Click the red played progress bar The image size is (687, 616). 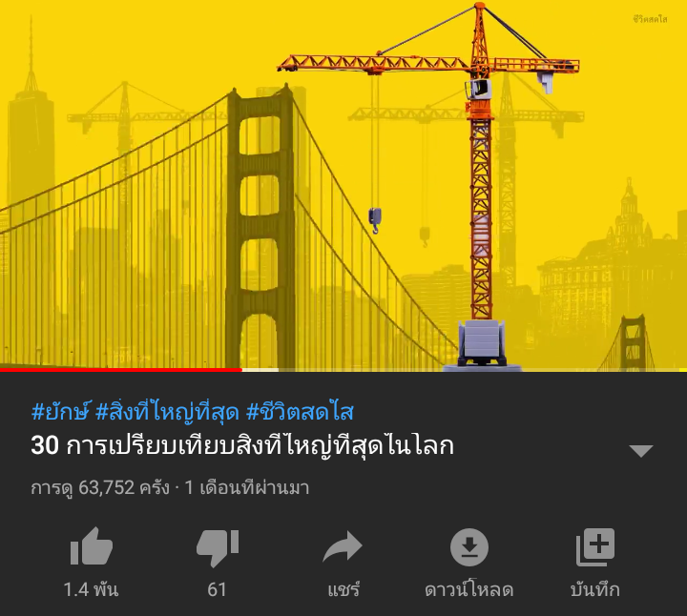click(x=121, y=370)
